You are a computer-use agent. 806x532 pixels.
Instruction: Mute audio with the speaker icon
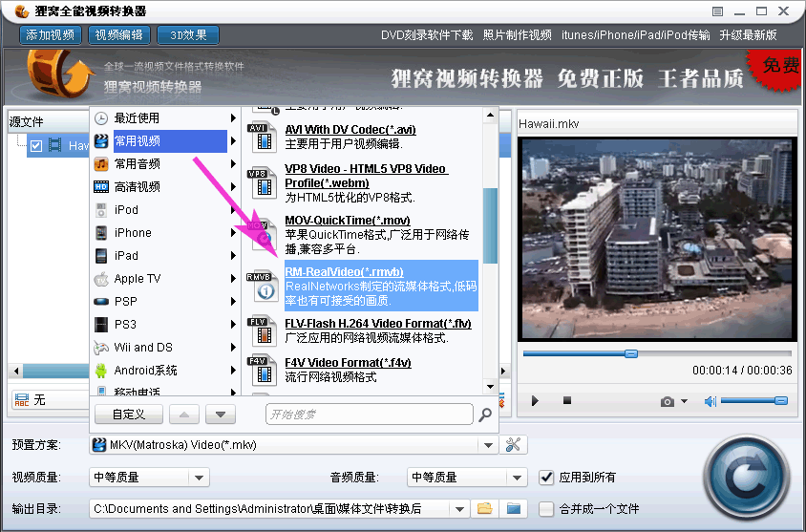(710, 401)
